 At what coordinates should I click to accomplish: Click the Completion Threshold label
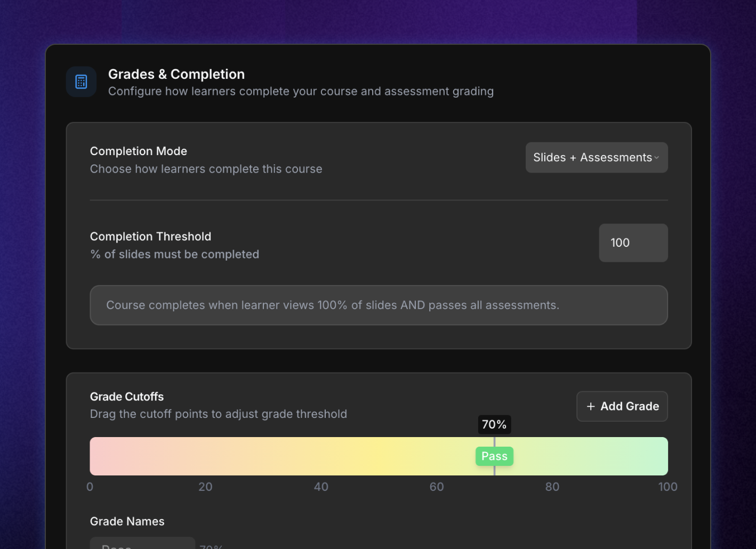(x=150, y=236)
